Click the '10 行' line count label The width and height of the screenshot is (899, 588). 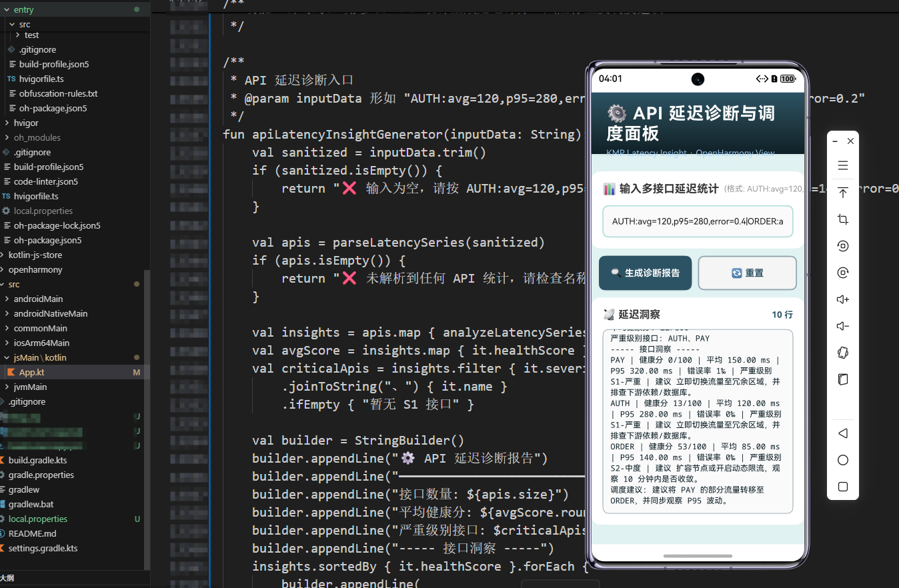point(782,314)
